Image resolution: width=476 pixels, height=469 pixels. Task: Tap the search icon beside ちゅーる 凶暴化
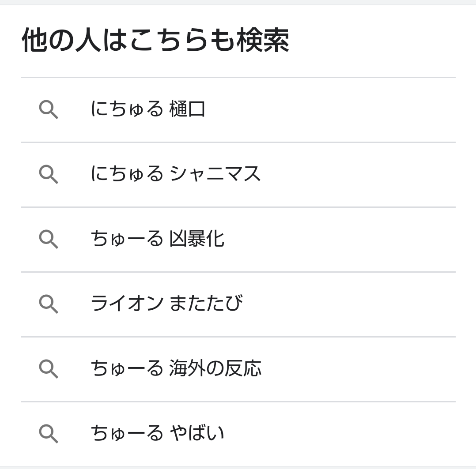(x=48, y=239)
